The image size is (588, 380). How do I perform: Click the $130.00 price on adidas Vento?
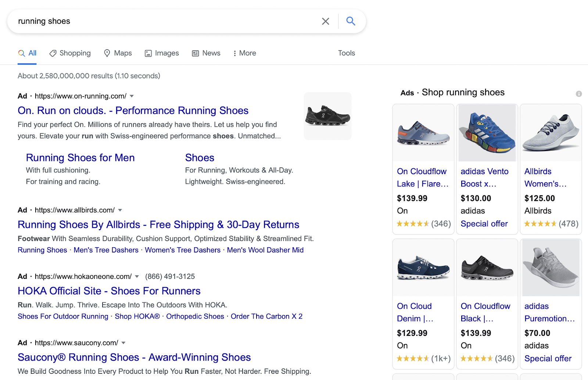click(476, 198)
